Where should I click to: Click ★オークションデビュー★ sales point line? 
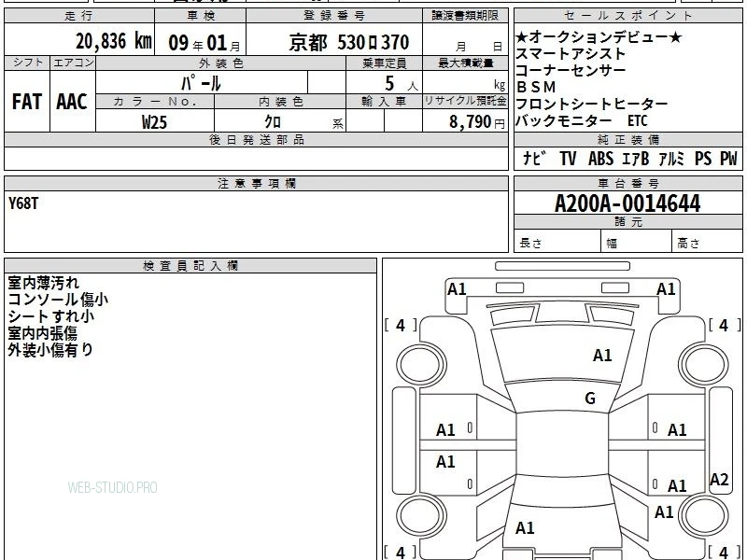[x=599, y=36]
